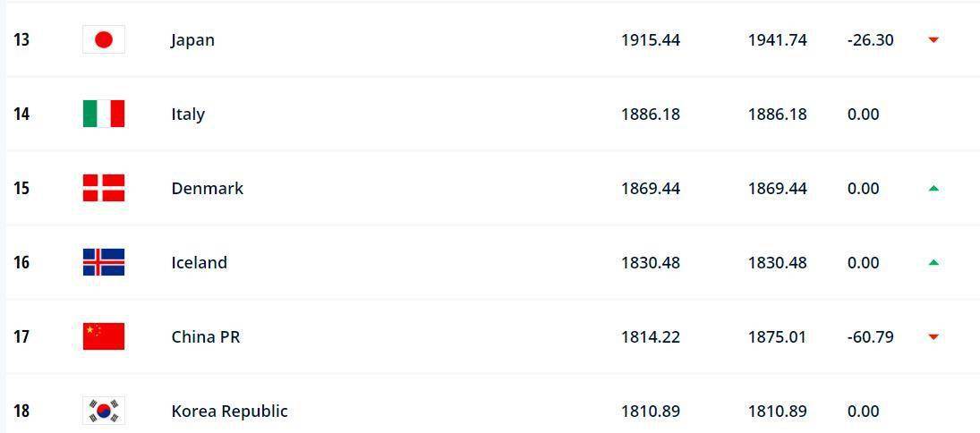This screenshot has width=980, height=433.
Task: Open the Italy team link
Action: [x=188, y=115]
